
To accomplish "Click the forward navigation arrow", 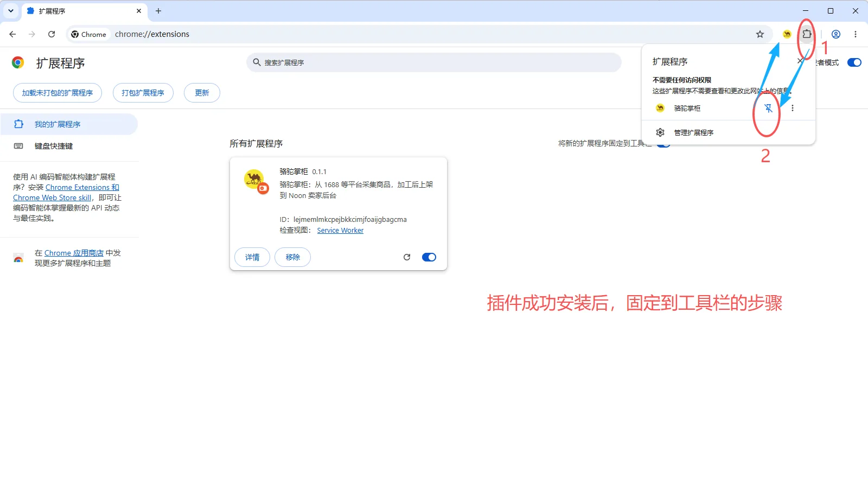I will pyautogui.click(x=32, y=34).
